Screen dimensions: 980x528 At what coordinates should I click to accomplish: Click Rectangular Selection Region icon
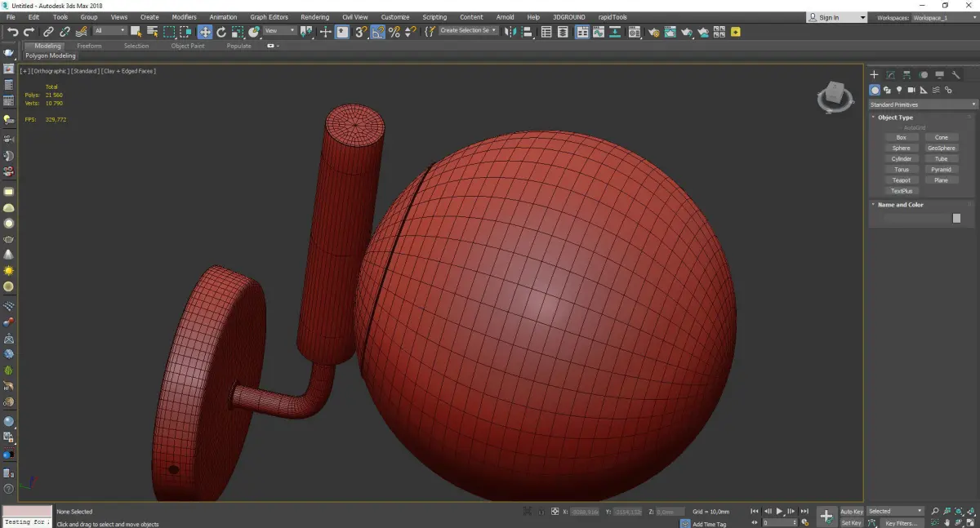coord(169,32)
